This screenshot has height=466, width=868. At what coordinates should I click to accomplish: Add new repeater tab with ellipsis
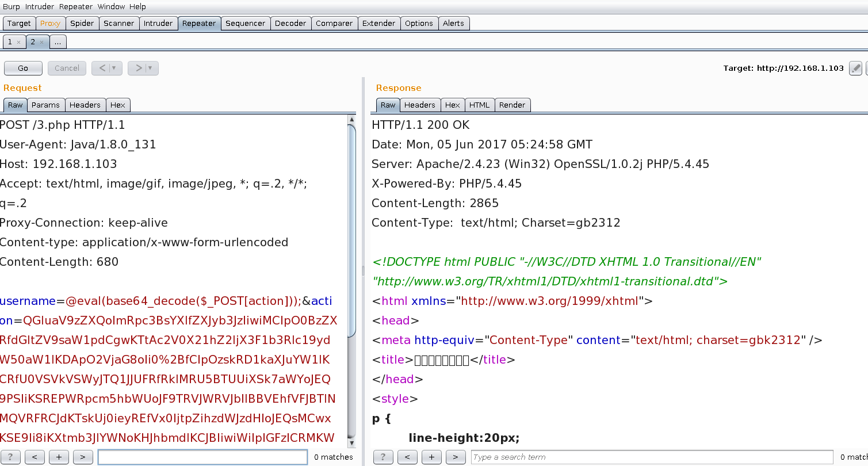click(58, 42)
